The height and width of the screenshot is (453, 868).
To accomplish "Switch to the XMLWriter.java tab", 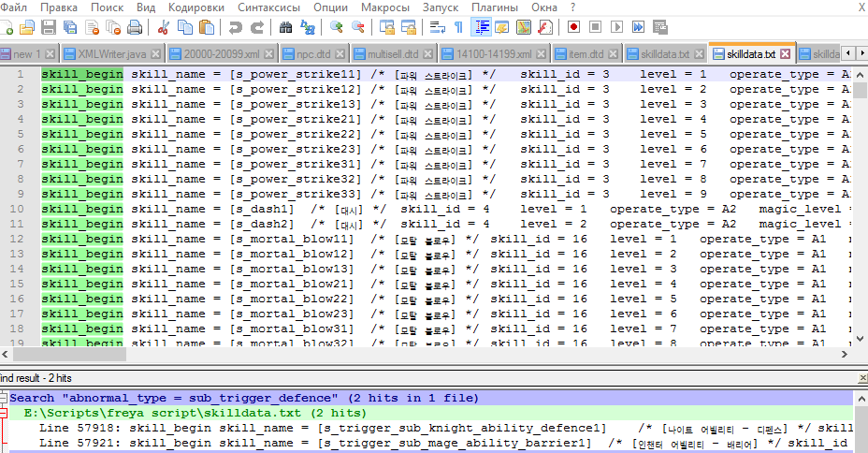I will (111, 54).
